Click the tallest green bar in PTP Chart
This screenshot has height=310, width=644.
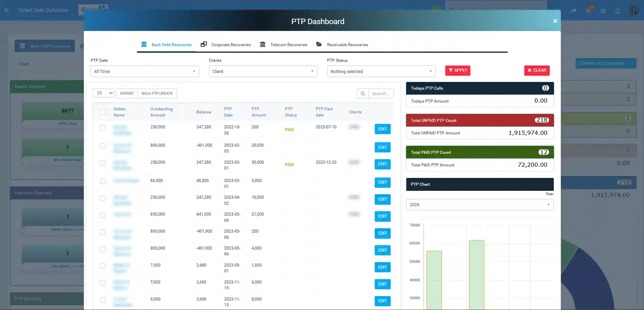tap(477, 275)
